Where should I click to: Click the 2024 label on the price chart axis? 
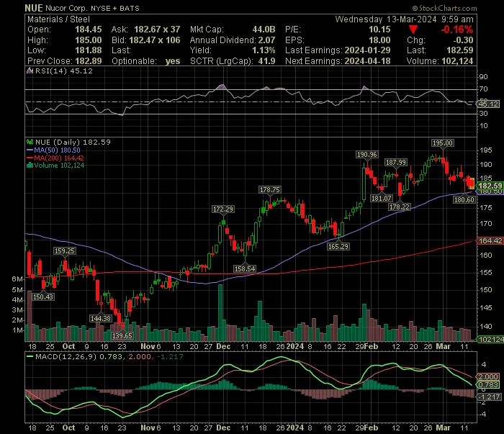click(x=294, y=346)
